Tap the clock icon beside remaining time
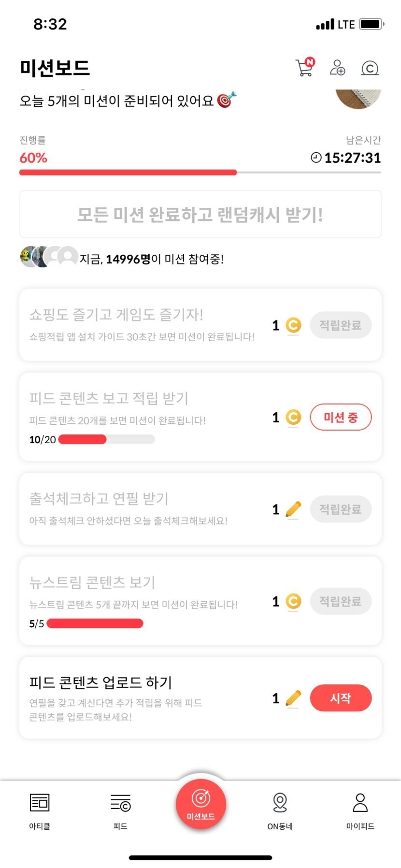Viewport: 401px width, 868px height. pos(316,158)
